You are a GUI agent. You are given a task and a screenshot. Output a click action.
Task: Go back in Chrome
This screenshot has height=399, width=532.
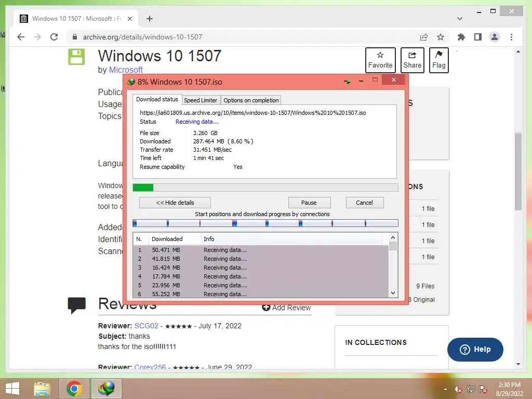click(21, 37)
